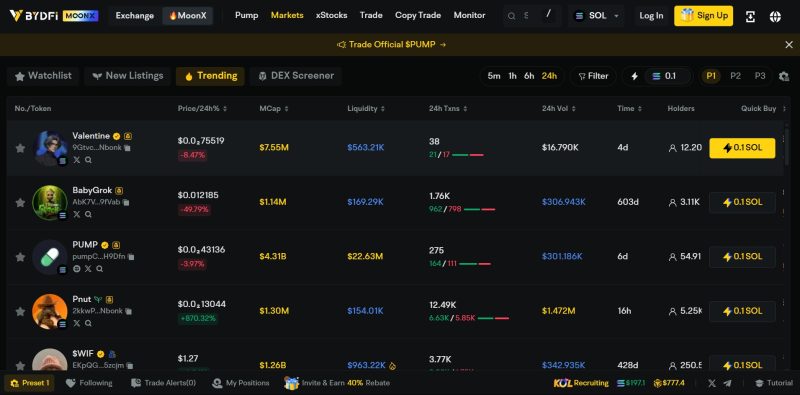Viewport: 800px width, 395px height.
Task: Click the yellow Sign Up button
Action: [x=703, y=16]
